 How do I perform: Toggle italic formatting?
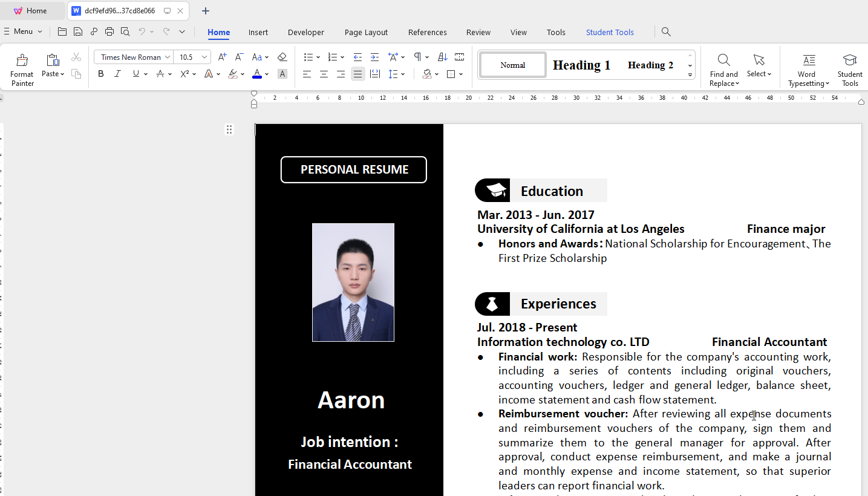pyautogui.click(x=117, y=74)
